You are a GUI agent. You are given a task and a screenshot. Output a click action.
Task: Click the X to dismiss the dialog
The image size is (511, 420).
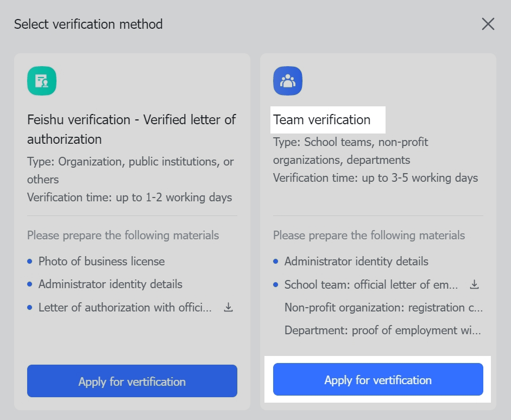tap(488, 24)
